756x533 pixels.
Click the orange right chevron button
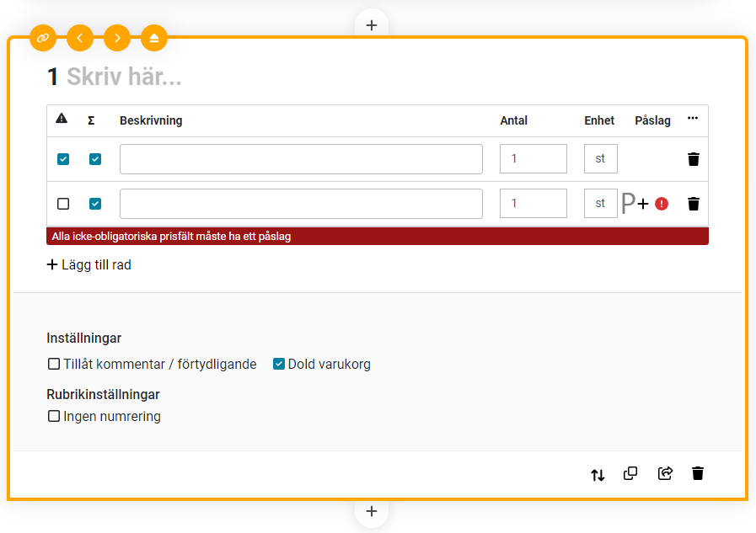point(117,38)
